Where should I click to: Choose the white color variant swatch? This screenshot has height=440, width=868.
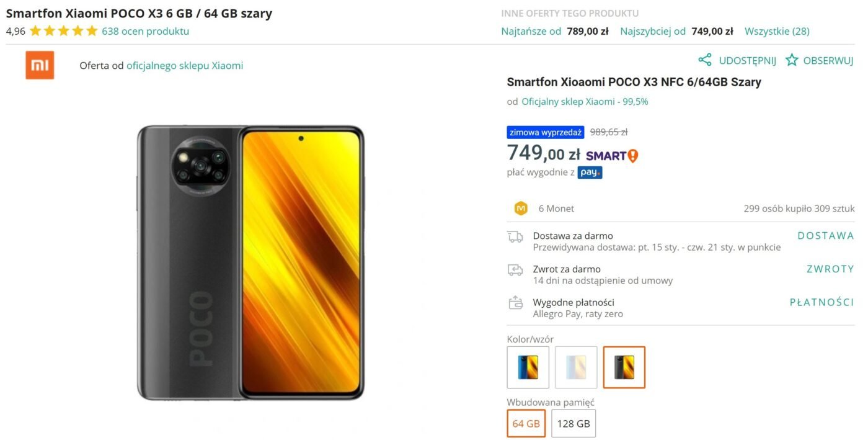coord(576,367)
